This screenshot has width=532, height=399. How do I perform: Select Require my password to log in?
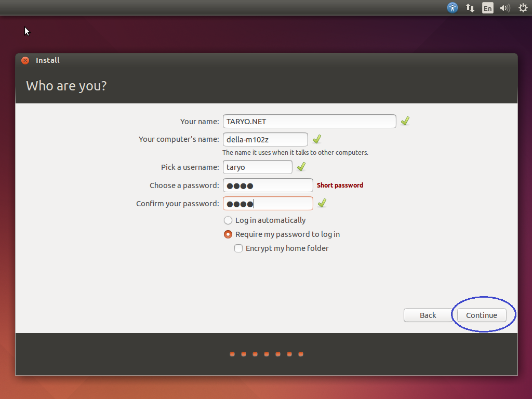[228, 234]
